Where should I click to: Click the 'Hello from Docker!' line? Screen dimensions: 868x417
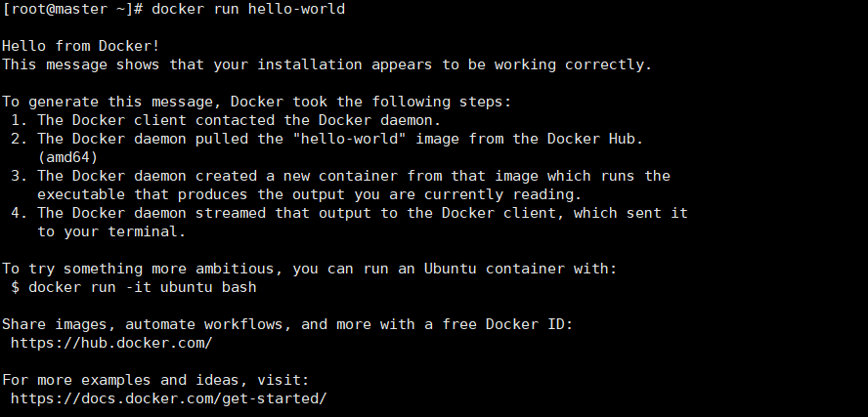[x=81, y=46]
